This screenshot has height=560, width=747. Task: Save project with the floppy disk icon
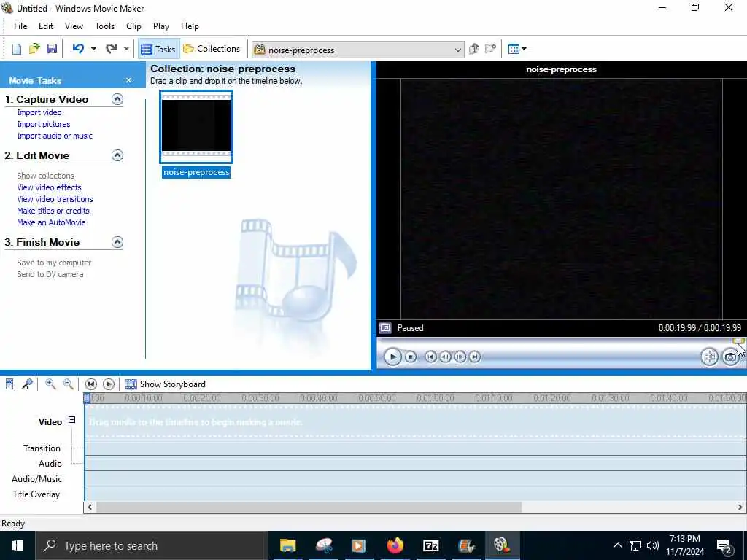(52, 49)
